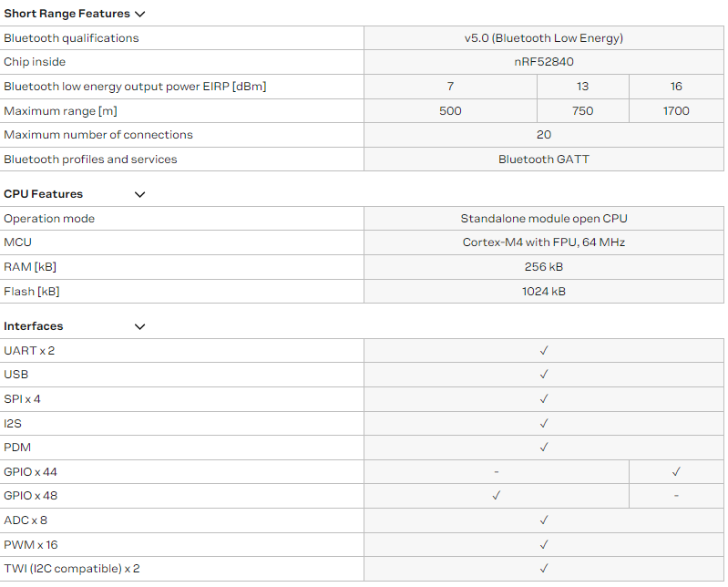Click the USB row checkmark
This screenshot has width=728, height=587.
point(544,375)
